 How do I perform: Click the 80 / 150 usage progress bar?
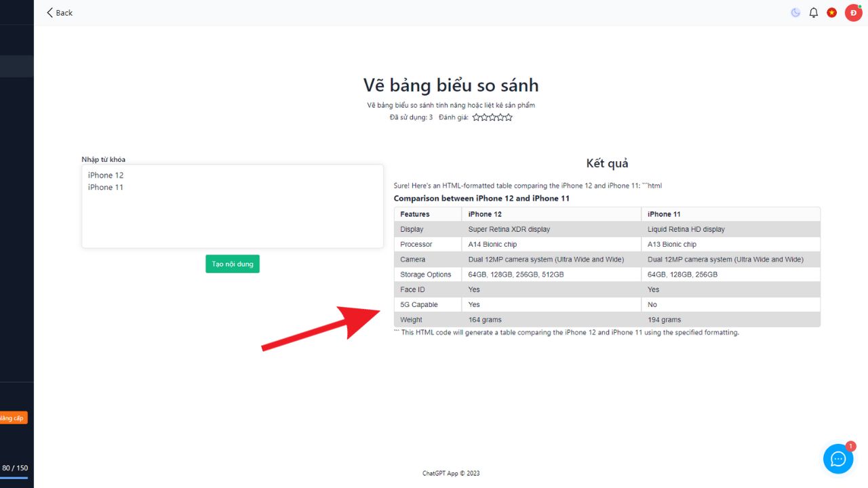click(14, 477)
